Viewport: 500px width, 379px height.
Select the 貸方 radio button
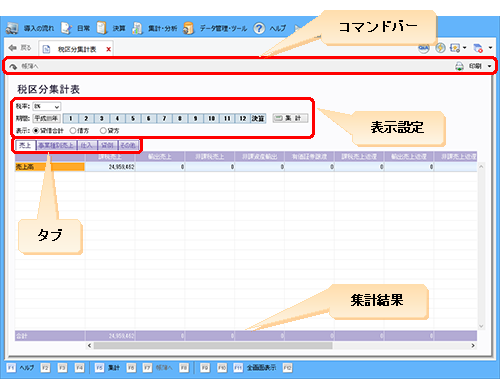click(x=103, y=130)
